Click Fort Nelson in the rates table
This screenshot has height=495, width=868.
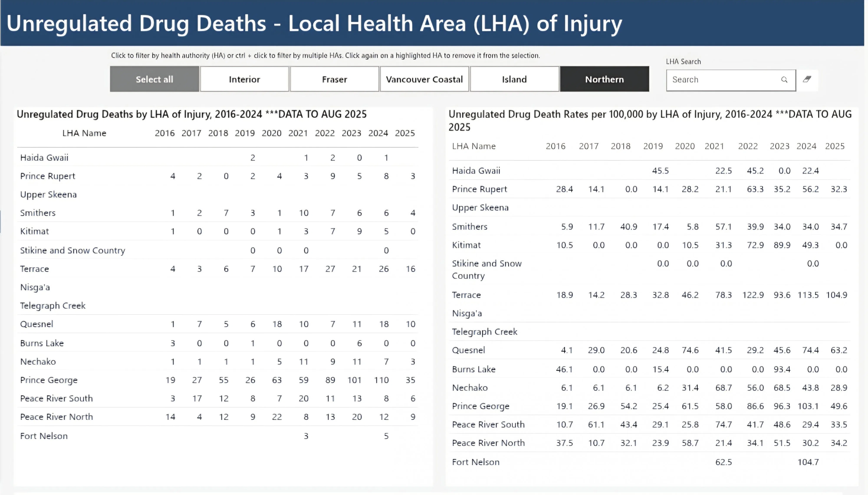coord(475,462)
